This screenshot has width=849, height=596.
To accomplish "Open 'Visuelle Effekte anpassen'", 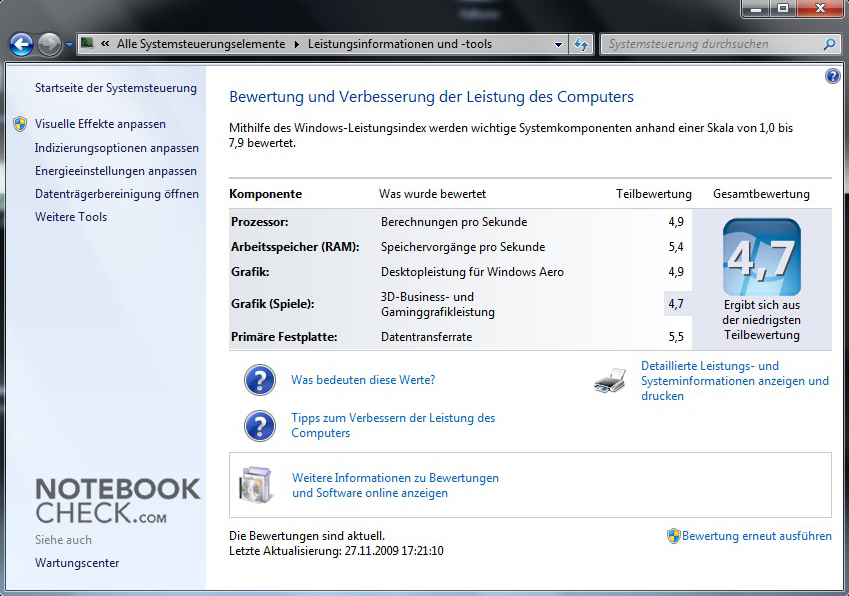I will 100,124.
